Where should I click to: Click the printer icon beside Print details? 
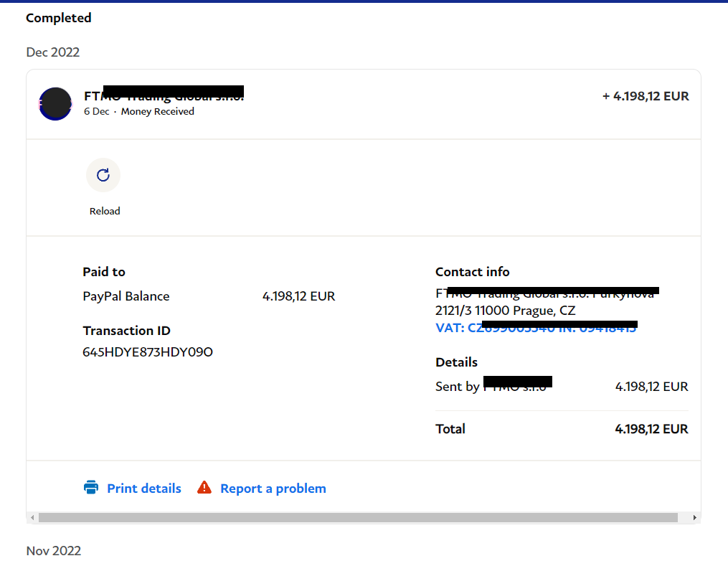(x=91, y=488)
